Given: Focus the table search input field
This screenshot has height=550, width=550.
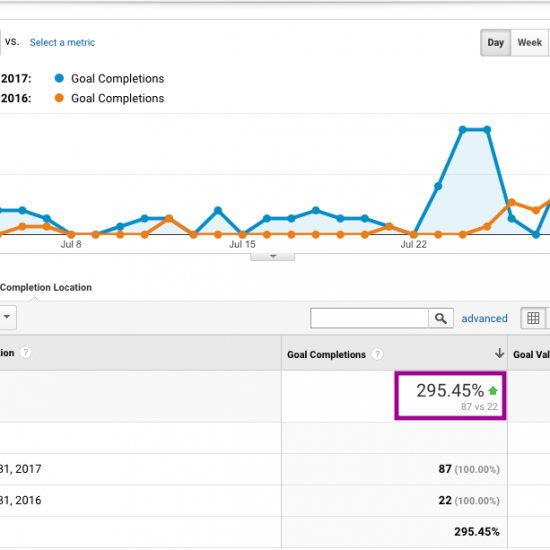Looking at the screenshot, I should click(369, 318).
